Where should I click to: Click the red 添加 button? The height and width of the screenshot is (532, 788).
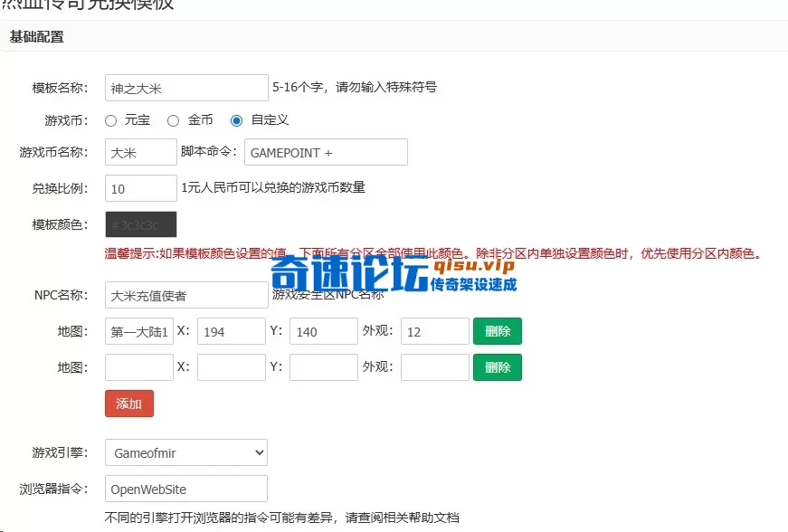[x=129, y=404]
